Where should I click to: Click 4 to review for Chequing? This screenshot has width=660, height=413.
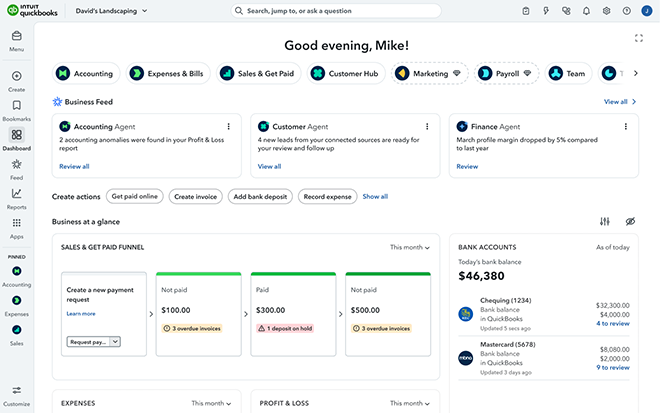(x=613, y=324)
